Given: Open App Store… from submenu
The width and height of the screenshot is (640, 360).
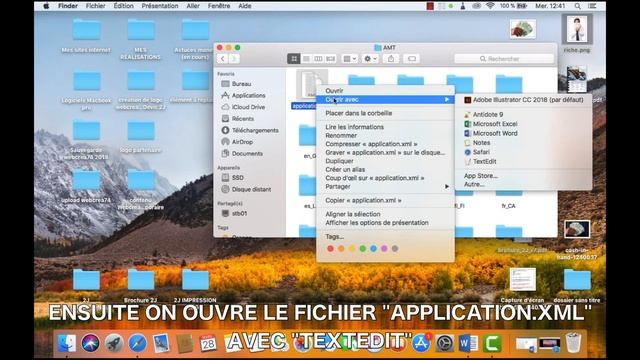Looking at the screenshot, I should coord(480,176).
